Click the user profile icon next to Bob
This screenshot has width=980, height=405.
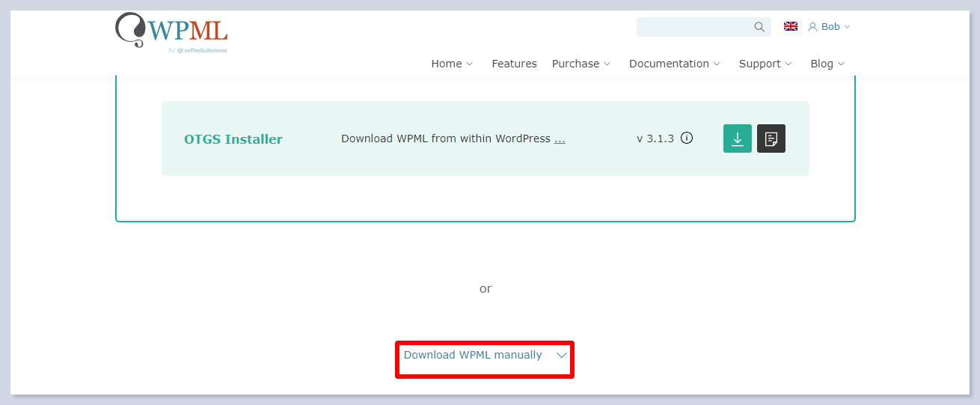click(812, 27)
